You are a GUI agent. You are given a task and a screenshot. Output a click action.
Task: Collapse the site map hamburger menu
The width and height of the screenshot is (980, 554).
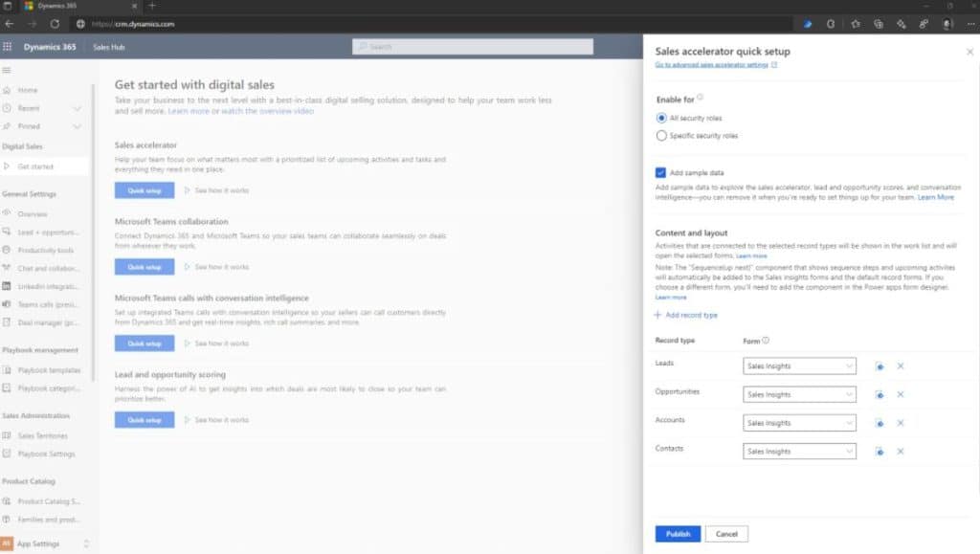pyautogui.click(x=7, y=70)
